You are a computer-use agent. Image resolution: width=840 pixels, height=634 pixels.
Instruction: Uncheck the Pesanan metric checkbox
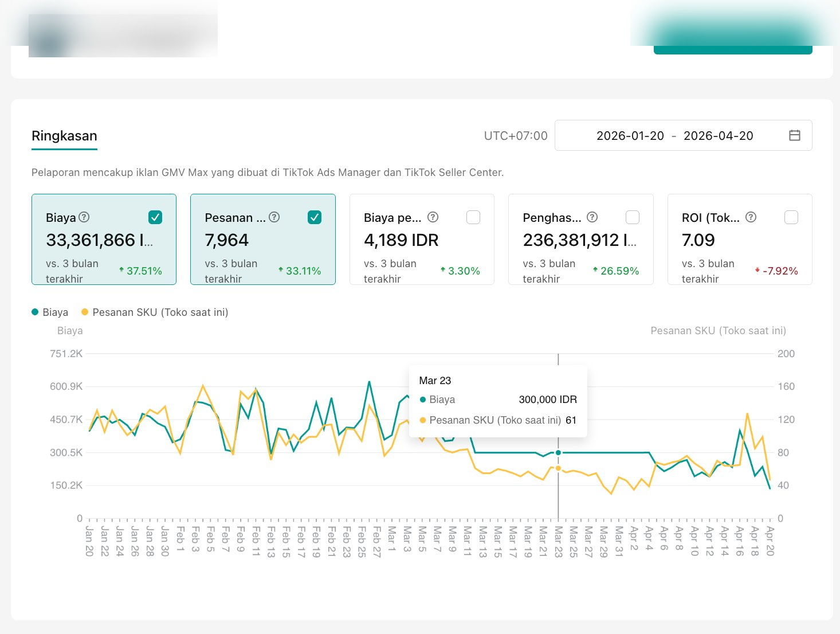tap(315, 217)
